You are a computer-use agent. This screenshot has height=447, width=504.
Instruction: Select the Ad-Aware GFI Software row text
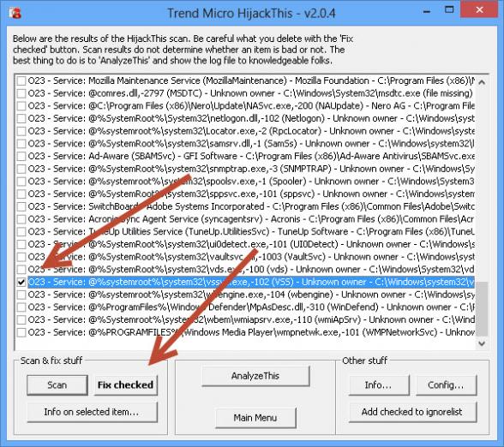pos(251,156)
